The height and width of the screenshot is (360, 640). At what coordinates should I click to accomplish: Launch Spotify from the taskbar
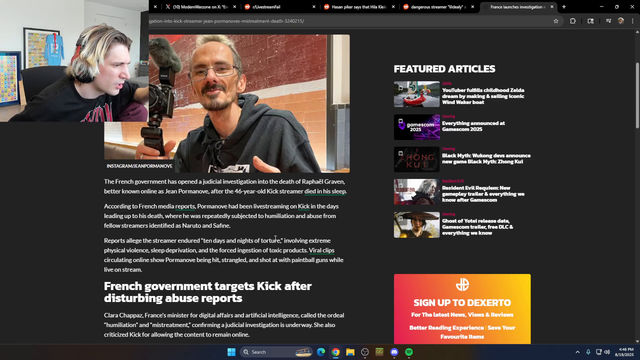tap(409, 352)
